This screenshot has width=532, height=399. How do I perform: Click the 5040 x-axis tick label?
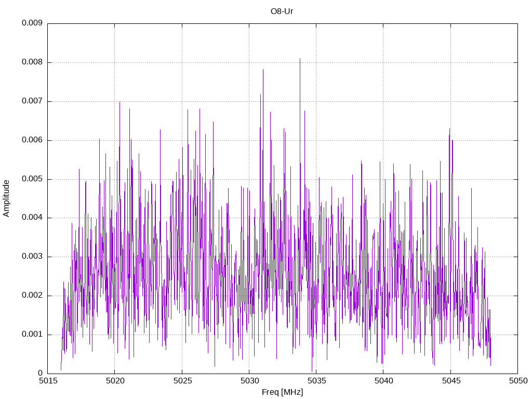click(x=384, y=381)
